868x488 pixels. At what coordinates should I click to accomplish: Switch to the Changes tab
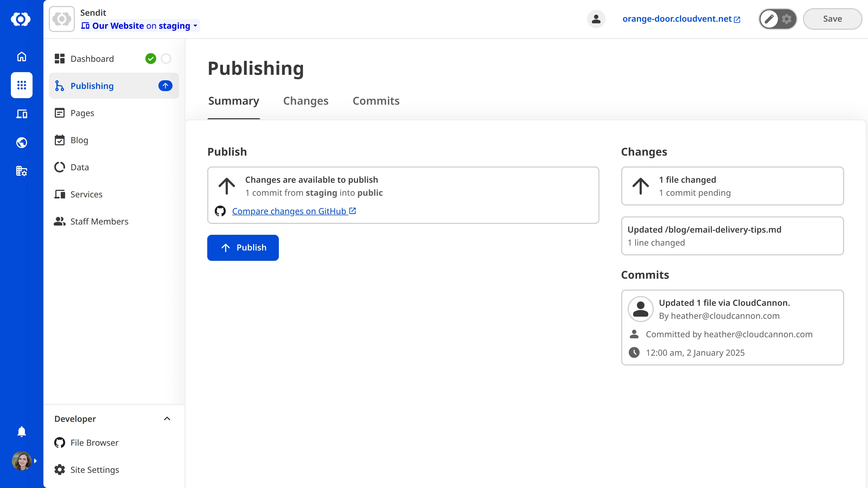[306, 101]
